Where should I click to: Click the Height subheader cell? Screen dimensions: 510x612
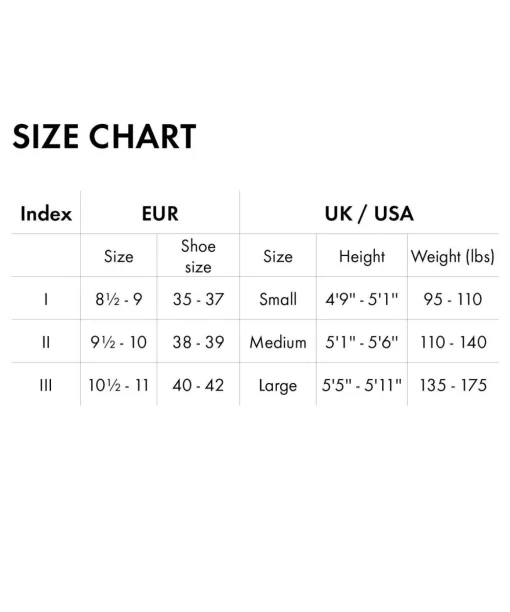point(362,256)
